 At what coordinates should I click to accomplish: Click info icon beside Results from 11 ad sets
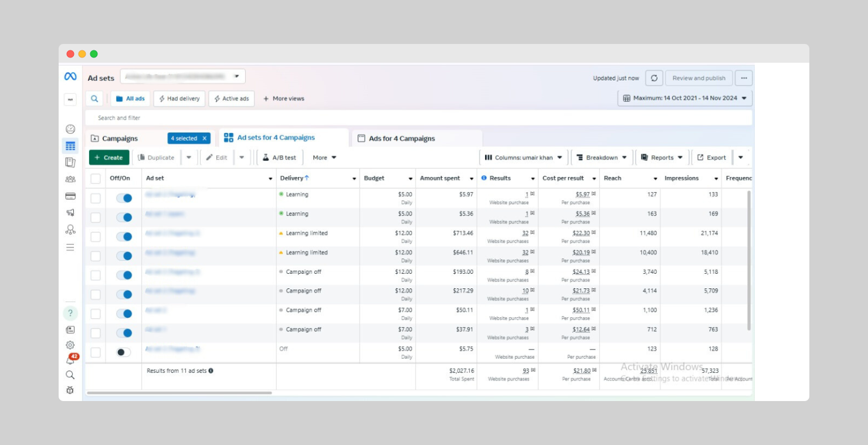(211, 371)
